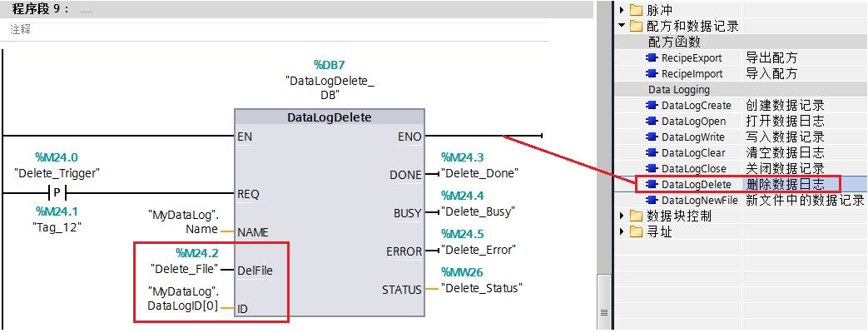Select the DataLogOpen instruction icon
868x333 pixels.
(652, 122)
